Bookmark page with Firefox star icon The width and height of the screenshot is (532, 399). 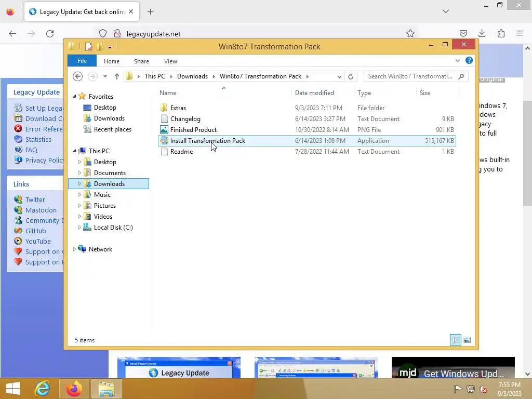410,33
